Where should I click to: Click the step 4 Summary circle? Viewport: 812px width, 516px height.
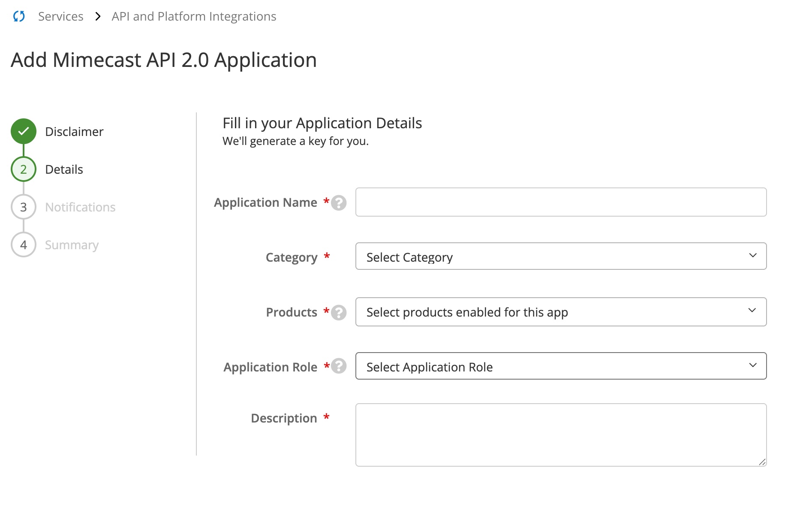(24, 244)
